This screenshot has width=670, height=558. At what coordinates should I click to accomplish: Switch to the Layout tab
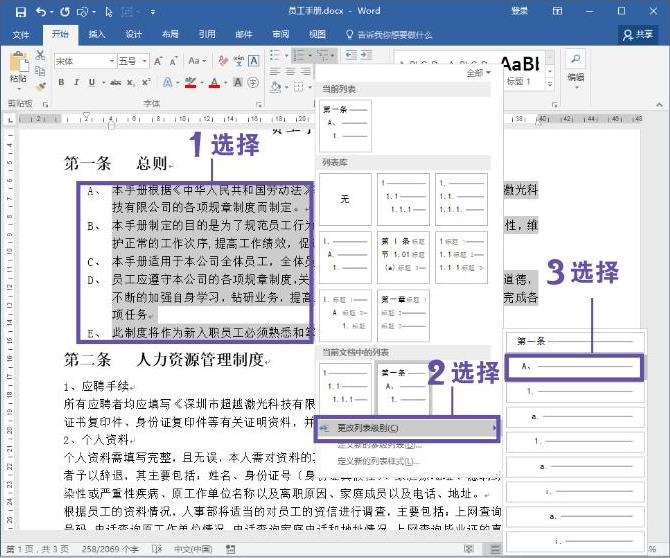170,34
